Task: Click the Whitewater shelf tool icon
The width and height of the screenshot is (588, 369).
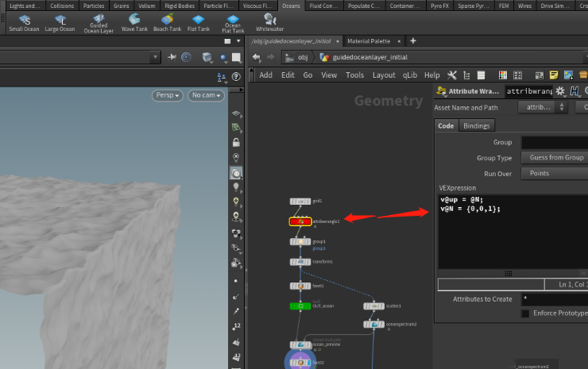Action: pyautogui.click(x=269, y=22)
